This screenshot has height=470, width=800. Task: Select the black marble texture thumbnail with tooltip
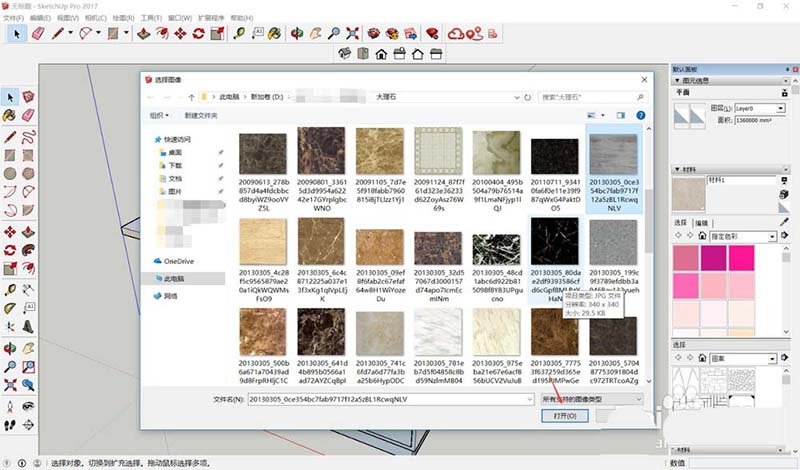555,241
